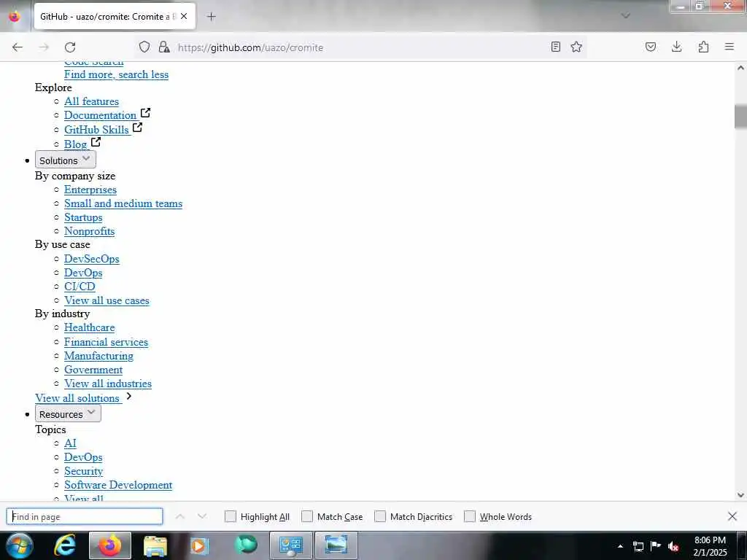This screenshot has height=560, width=747.
Task: Switch to Firefox taskbar button
Action: point(110,545)
